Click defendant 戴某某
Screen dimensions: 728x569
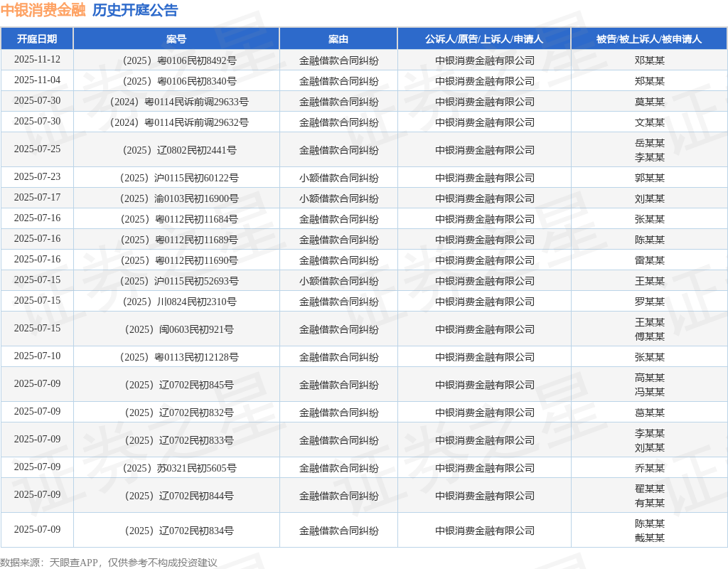(x=650, y=538)
